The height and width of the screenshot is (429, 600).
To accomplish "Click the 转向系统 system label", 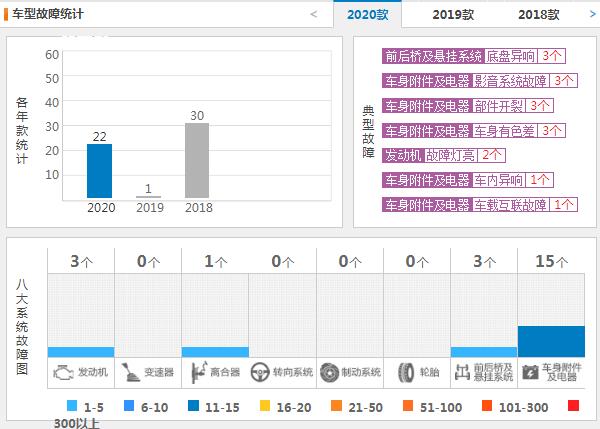I will (293, 372).
